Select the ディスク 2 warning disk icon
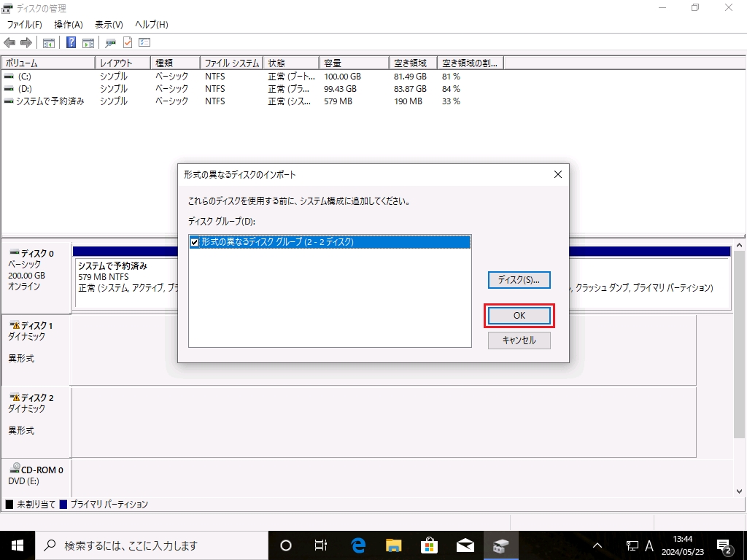This screenshot has width=747, height=560. 15,397
